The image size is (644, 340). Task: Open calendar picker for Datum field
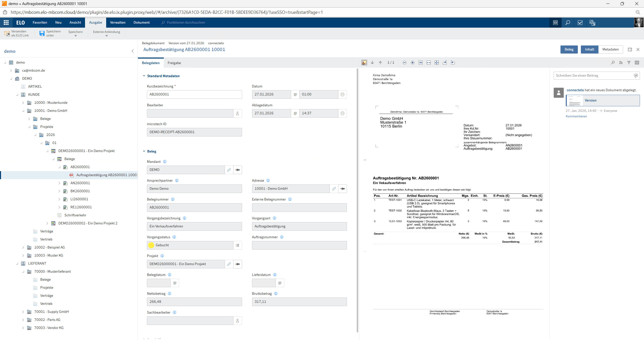pyautogui.click(x=295, y=94)
